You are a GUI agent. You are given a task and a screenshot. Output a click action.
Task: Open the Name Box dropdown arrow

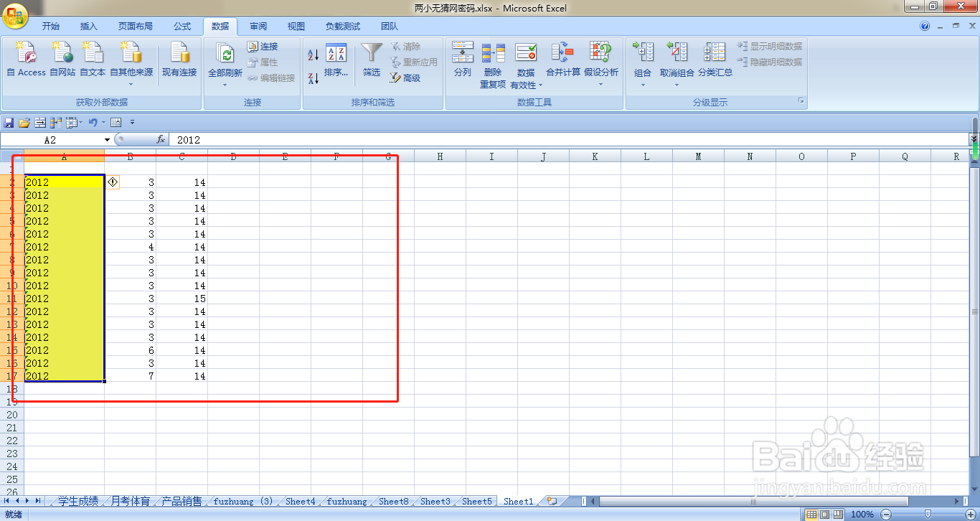[108, 140]
